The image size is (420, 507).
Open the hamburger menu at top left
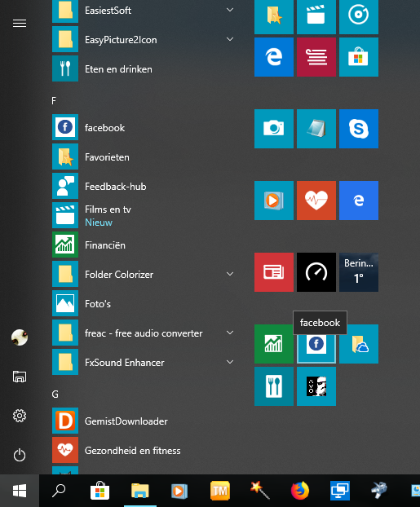(x=20, y=24)
